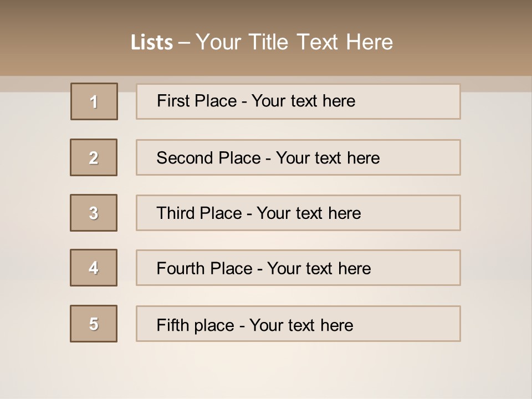Screen dimensions: 532x399
Task: Click the Third Place text box
Action: pos(298,213)
